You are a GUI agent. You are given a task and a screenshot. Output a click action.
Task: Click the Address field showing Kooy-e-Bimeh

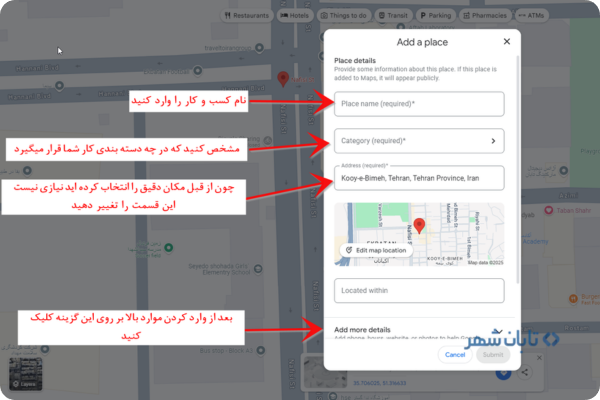[x=419, y=178]
